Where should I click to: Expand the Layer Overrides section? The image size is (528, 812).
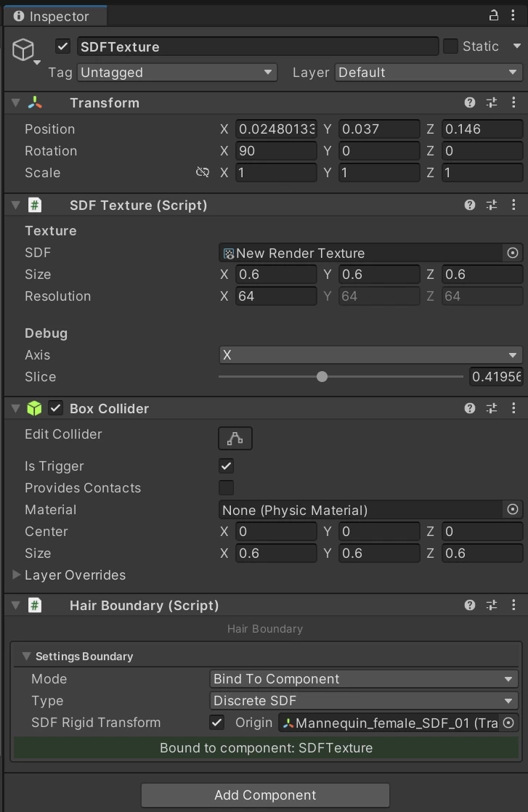[x=17, y=575]
